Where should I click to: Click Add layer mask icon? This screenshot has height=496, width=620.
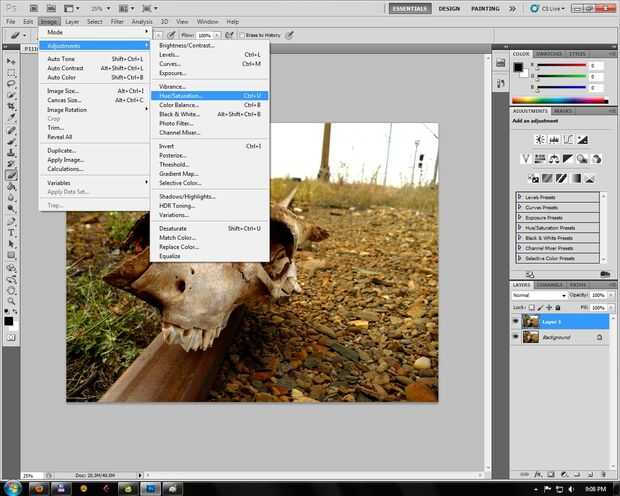551,474
